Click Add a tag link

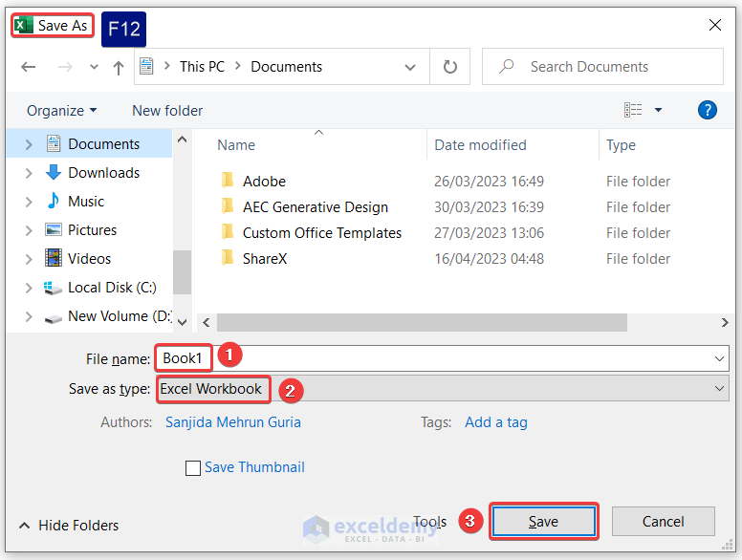click(495, 422)
